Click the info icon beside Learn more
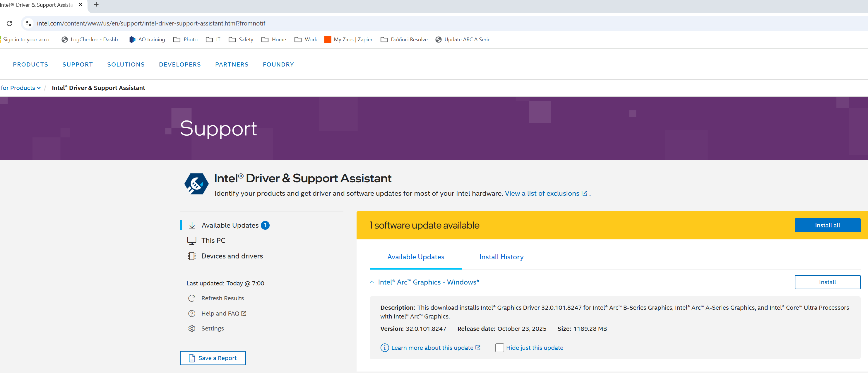The height and width of the screenshot is (373, 868). [x=384, y=348]
